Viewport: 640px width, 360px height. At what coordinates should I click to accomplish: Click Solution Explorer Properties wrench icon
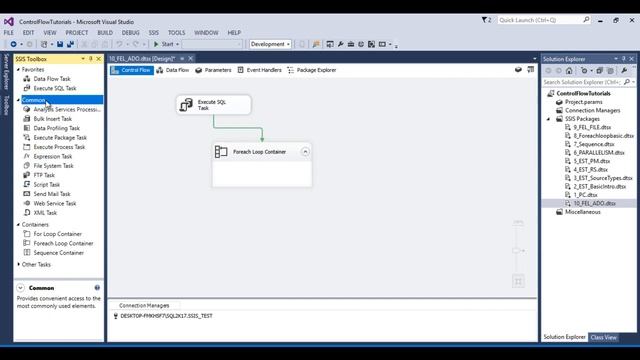pos(624,71)
